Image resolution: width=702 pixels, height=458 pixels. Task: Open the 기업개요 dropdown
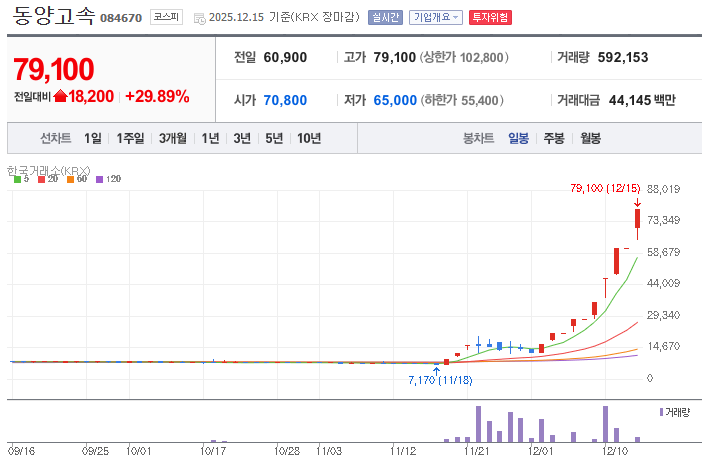(436, 17)
